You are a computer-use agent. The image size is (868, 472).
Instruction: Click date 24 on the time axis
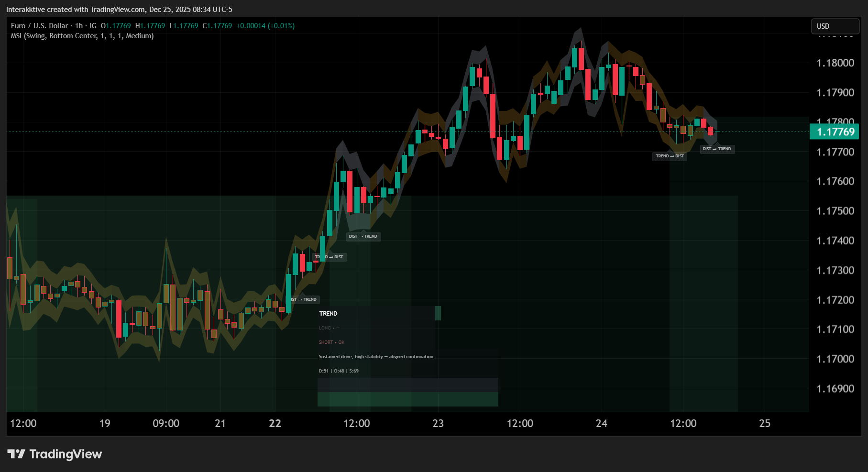click(x=602, y=423)
